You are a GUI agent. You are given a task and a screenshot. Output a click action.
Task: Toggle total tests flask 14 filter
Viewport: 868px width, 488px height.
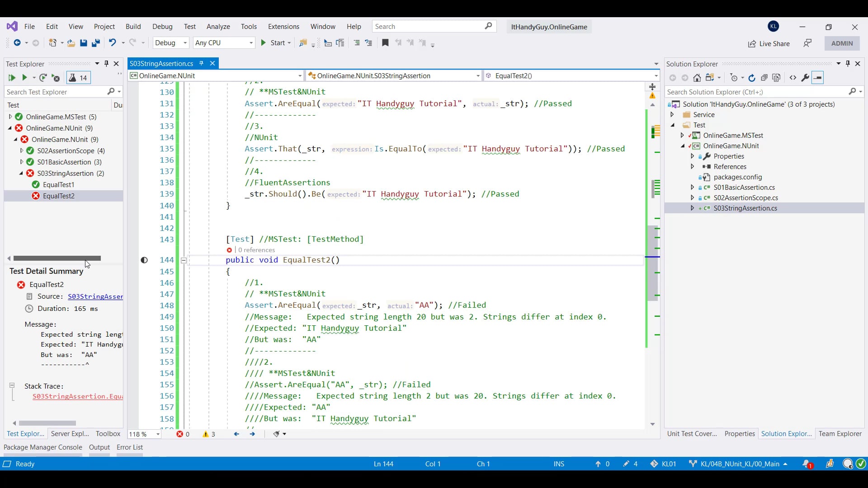coord(79,78)
